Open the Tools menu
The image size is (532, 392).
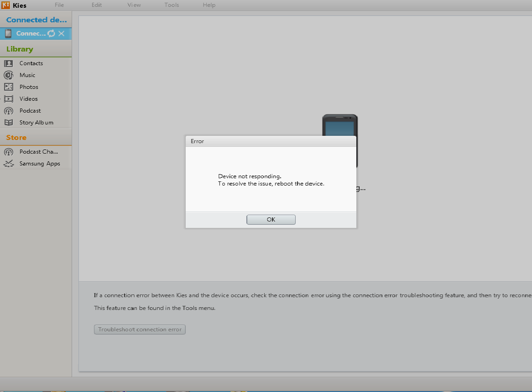(172, 5)
